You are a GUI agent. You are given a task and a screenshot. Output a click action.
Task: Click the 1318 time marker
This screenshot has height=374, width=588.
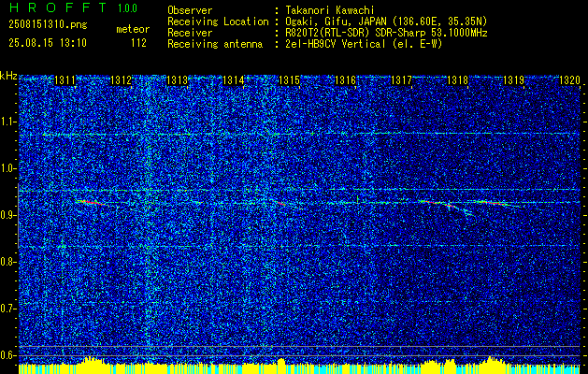(x=457, y=79)
